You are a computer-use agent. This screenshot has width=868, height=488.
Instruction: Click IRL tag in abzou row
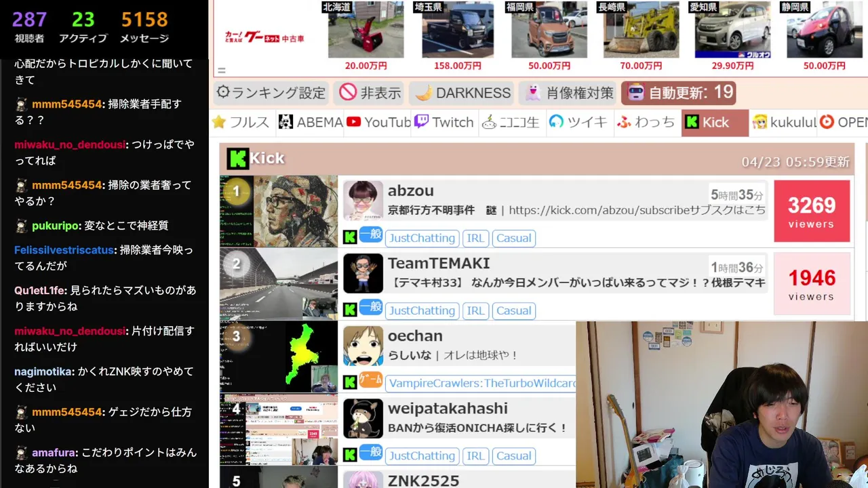click(x=475, y=238)
